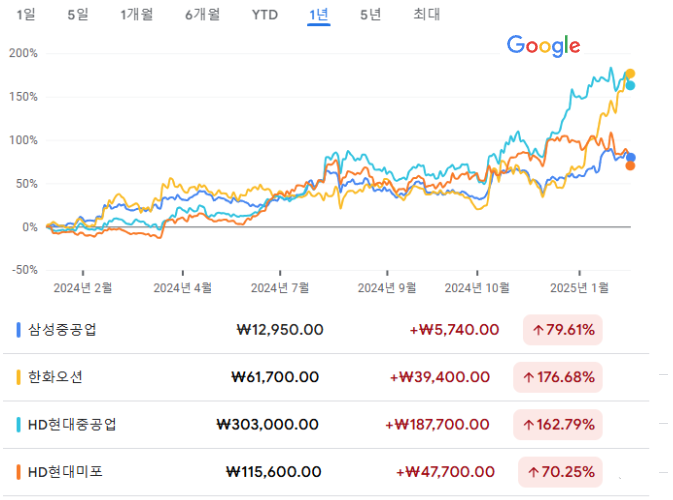673x500 pixels.
Task: Choose the 1개월 chart period
Action: click(x=135, y=14)
